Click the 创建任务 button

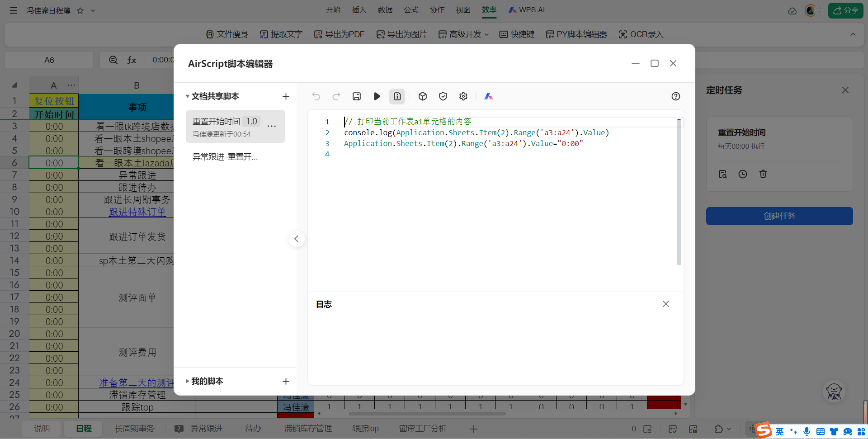click(779, 216)
